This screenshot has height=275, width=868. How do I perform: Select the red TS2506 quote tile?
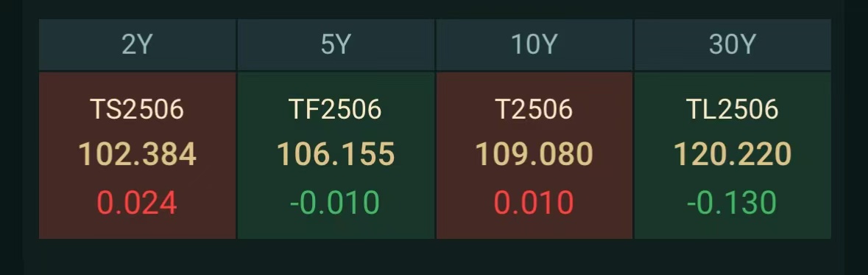[x=137, y=156]
